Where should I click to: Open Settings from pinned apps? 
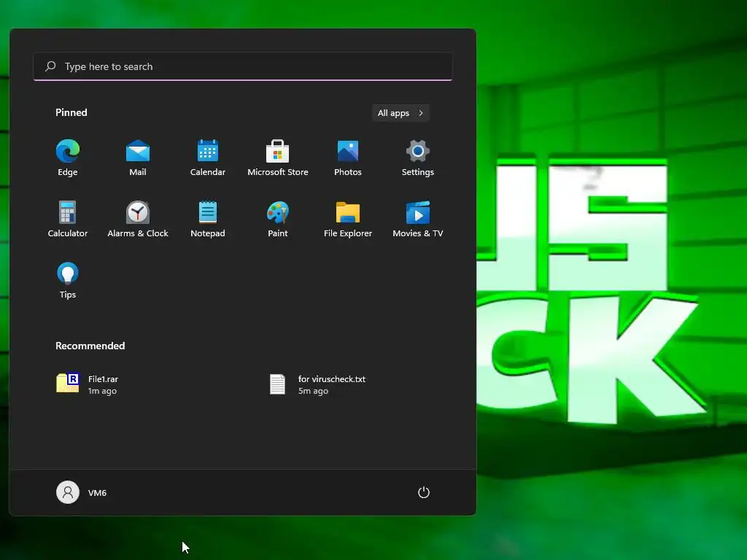point(418,158)
